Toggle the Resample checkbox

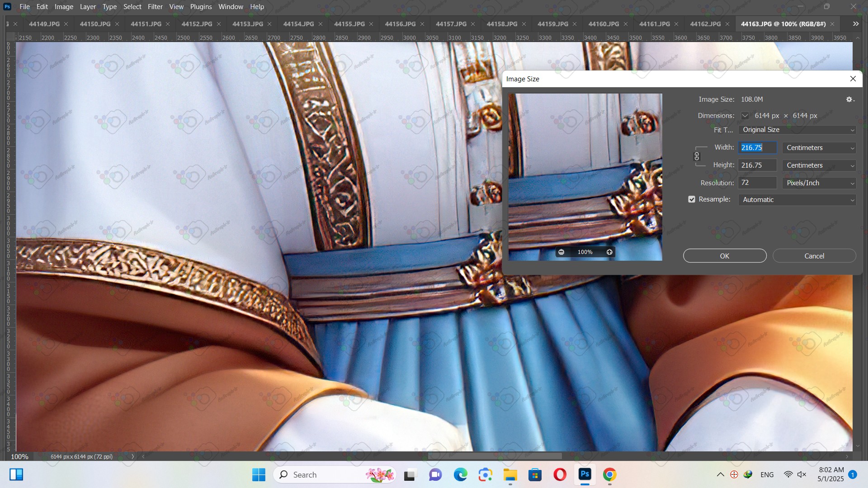pyautogui.click(x=692, y=199)
